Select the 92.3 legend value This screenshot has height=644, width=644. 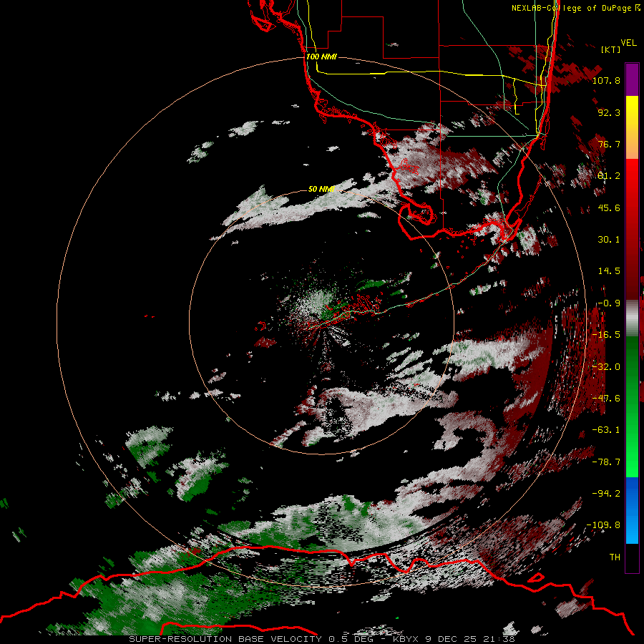609,112
